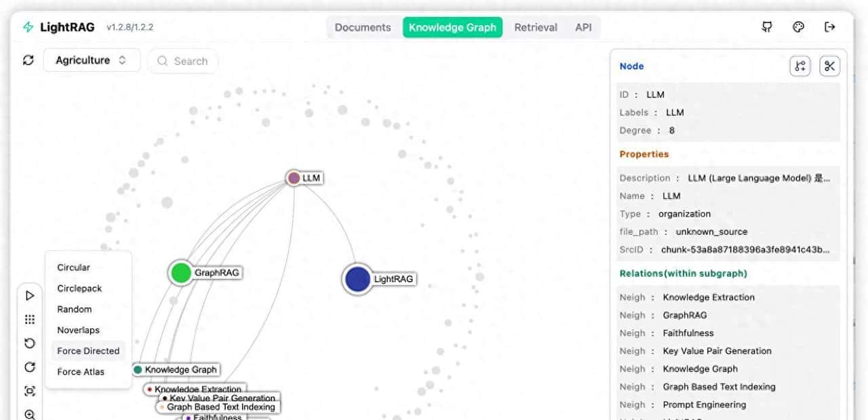Select the blue LightRAG node
The image size is (868, 420).
357,279
